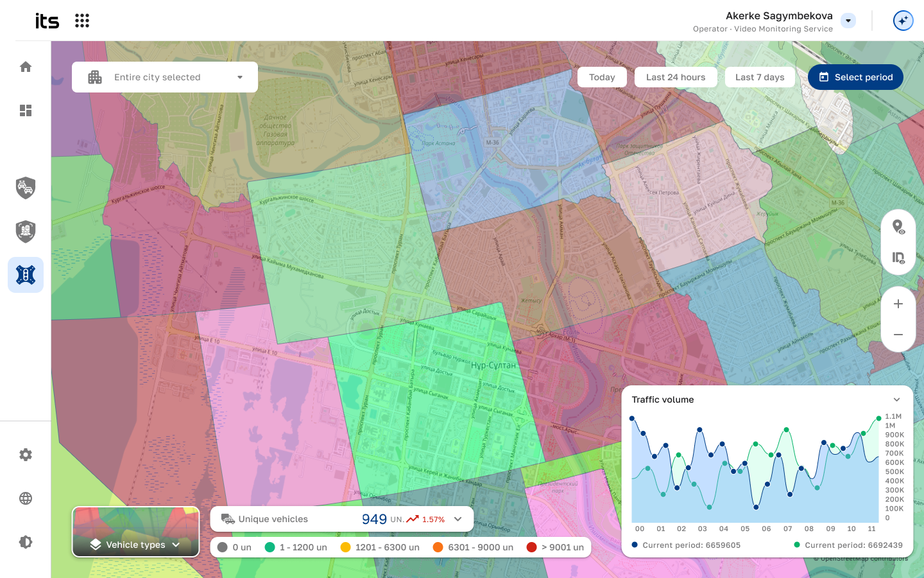Viewport: 924px width, 578px height.
Task: Open the Unique vehicles dropdown chevron
Action: pyautogui.click(x=458, y=519)
